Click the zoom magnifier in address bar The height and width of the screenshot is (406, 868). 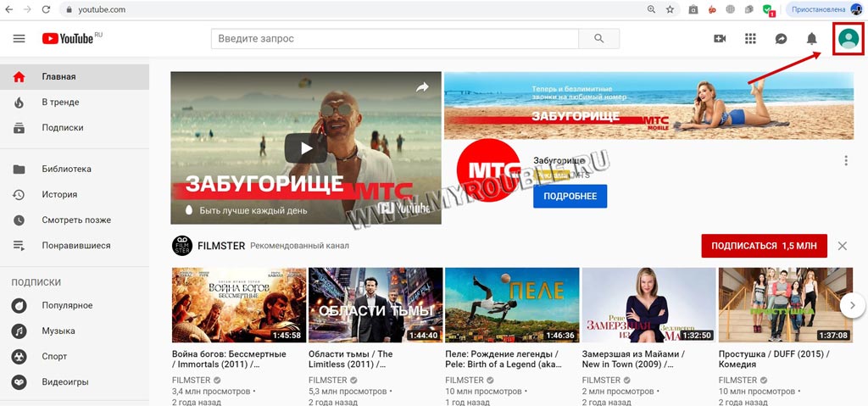click(x=652, y=9)
